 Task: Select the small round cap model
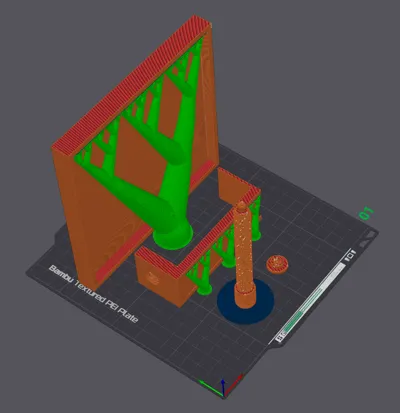pos(277,264)
